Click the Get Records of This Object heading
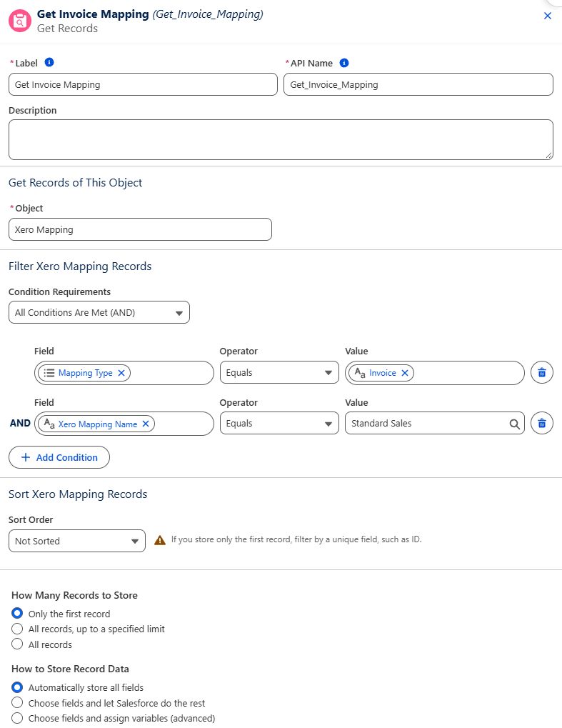The image size is (562, 728). pyautogui.click(x=75, y=182)
